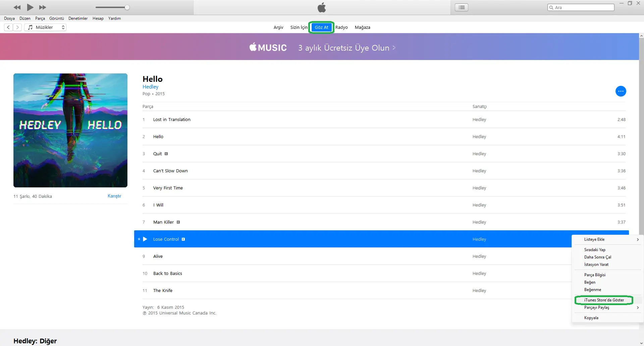The height and width of the screenshot is (346, 644).
Task: Adjust the volume slider knob
Action: click(x=127, y=7)
